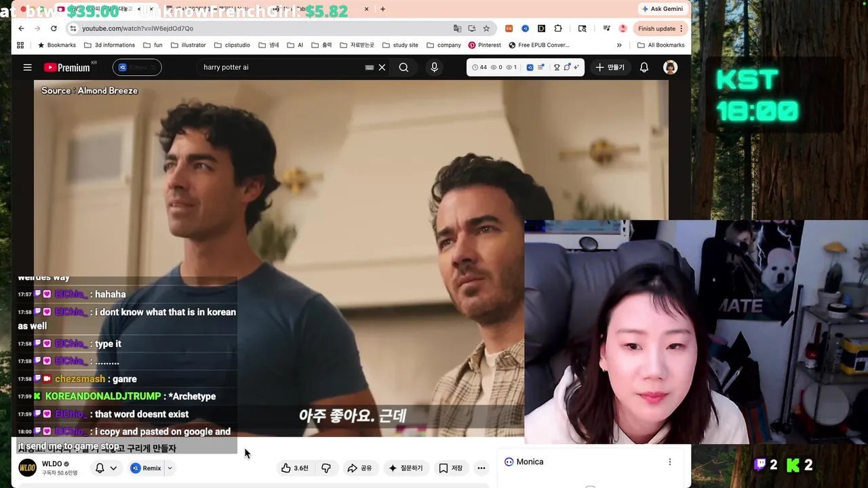This screenshot has width=868, height=488.
Task: Open a new browser tab
Action: pyautogui.click(x=382, y=9)
